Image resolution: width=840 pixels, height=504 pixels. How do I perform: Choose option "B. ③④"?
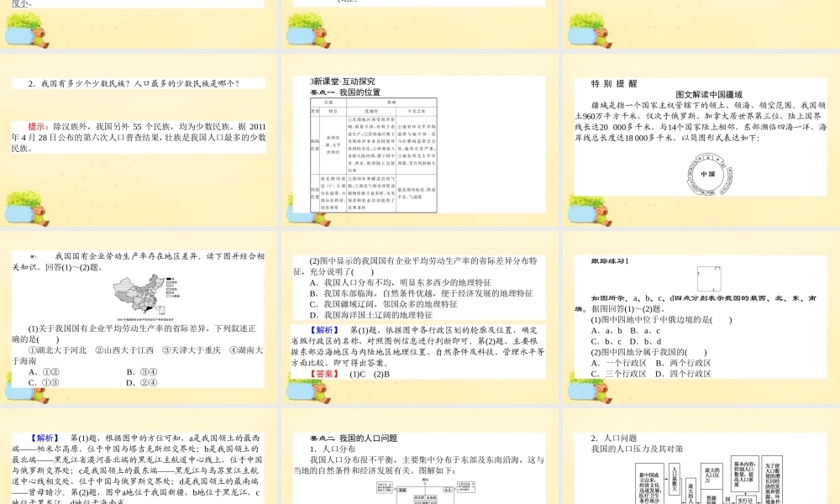pos(142,372)
